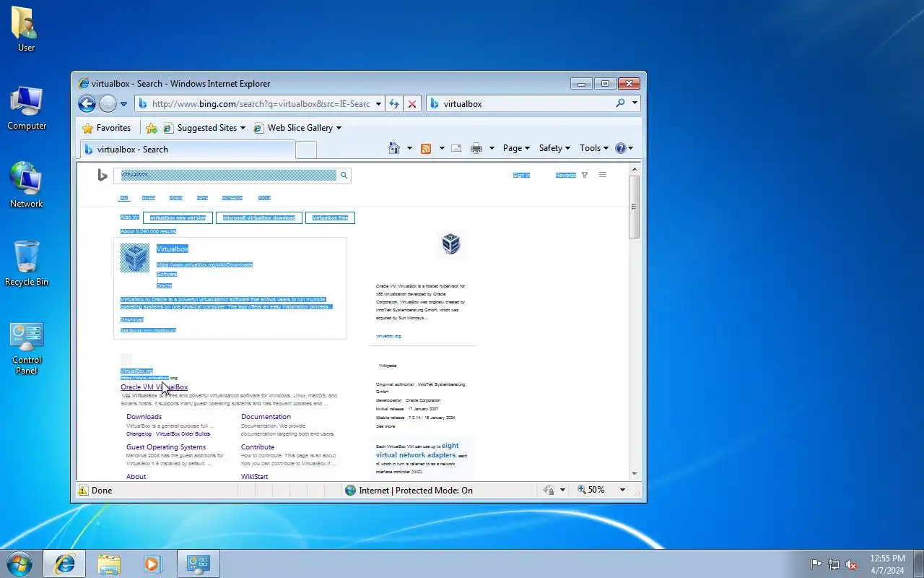The width and height of the screenshot is (924, 578).
Task: Open the 'Documentation' sitelink
Action: point(266,417)
